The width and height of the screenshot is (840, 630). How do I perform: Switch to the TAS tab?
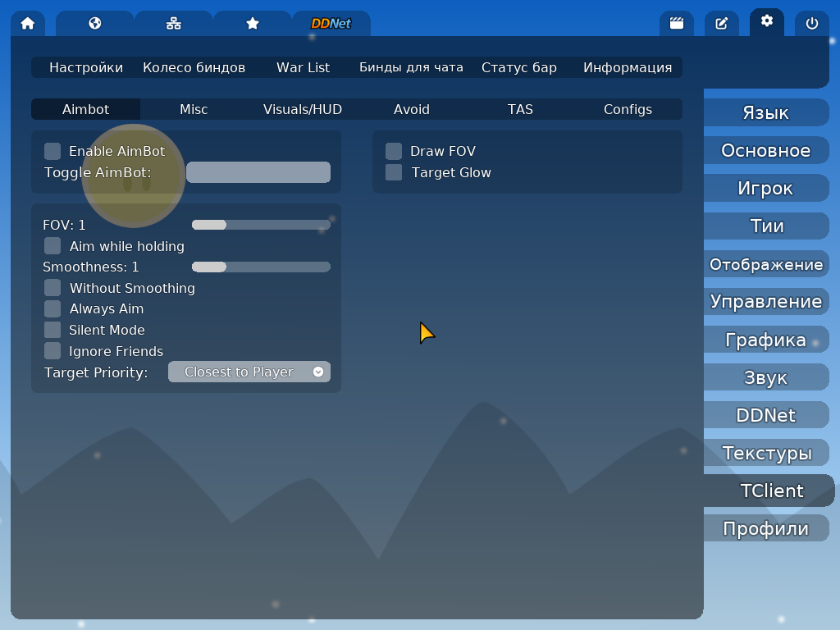(520, 109)
